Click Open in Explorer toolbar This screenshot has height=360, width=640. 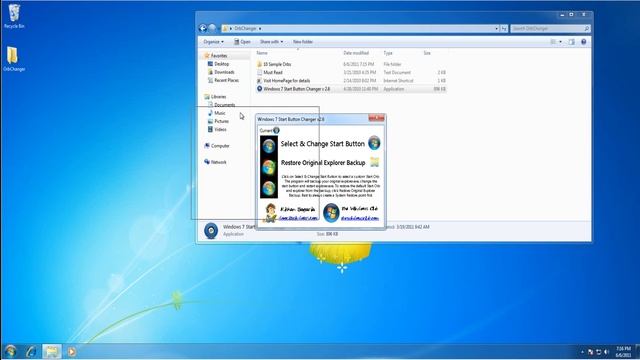click(242, 42)
